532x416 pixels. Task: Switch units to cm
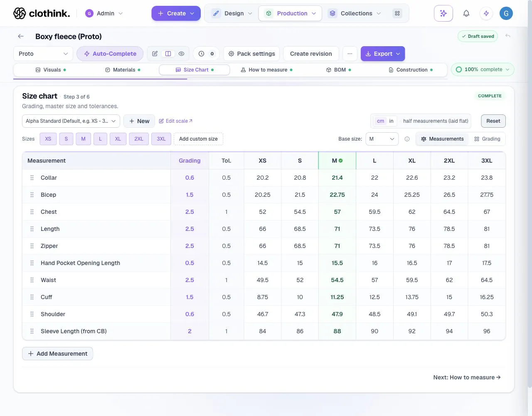point(380,121)
